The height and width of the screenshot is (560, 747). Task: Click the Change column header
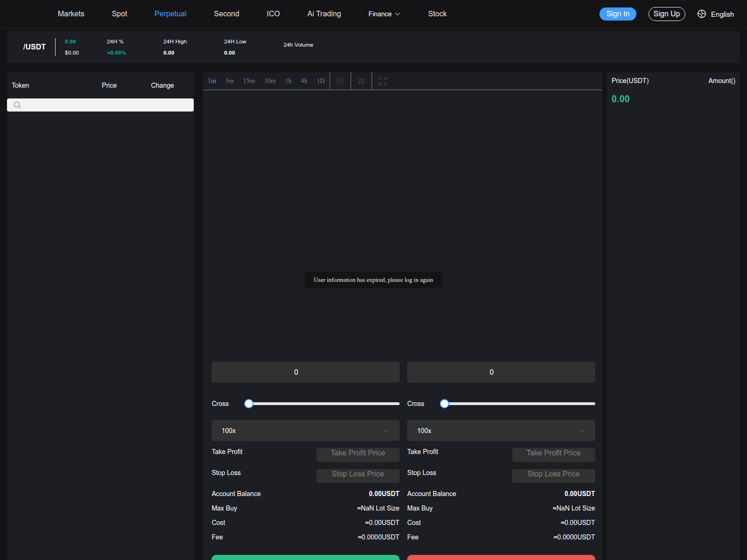pos(162,85)
